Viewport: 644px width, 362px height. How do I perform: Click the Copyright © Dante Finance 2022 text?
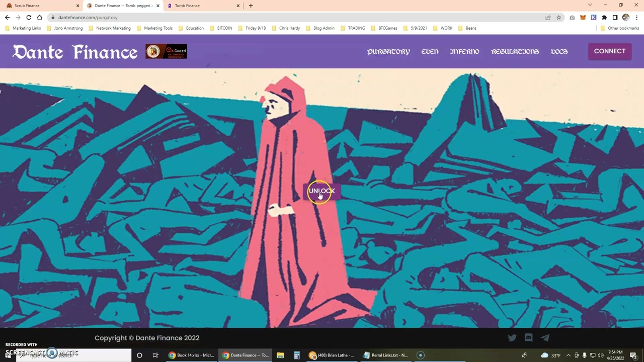tap(147, 338)
